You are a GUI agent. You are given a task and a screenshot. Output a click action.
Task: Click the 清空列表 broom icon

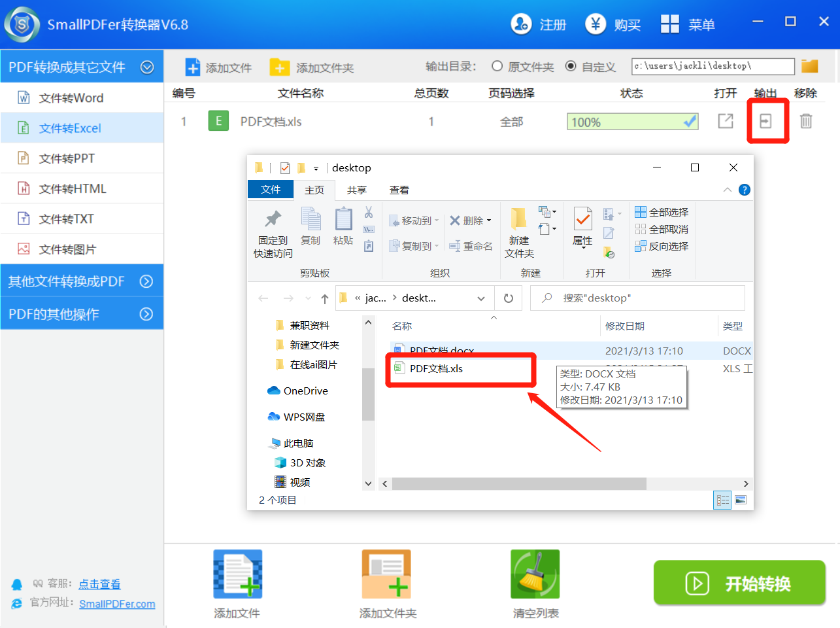[x=535, y=574]
